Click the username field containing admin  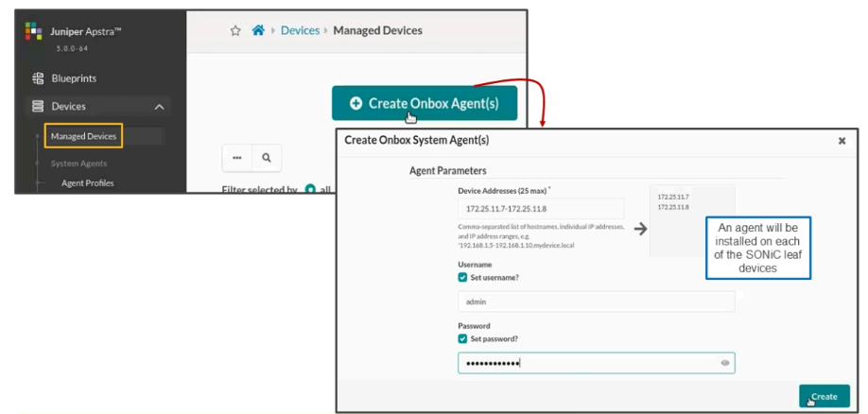[x=597, y=302]
